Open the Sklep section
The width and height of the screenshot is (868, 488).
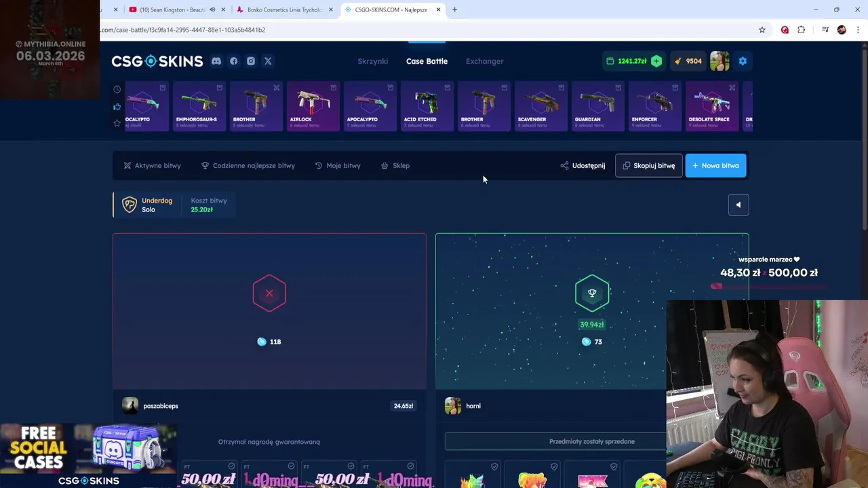(x=395, y=165)
